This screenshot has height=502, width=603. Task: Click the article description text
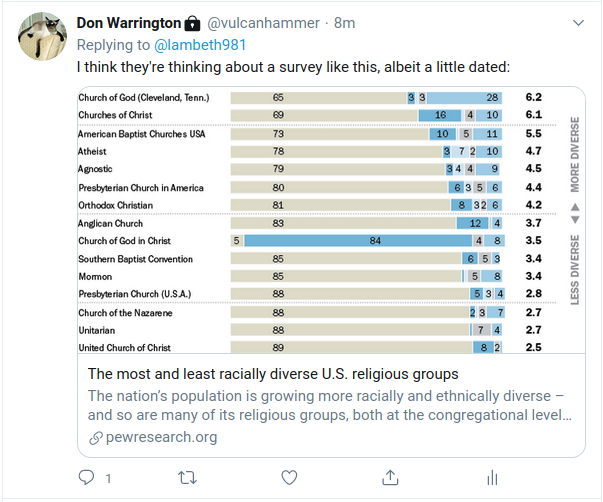pos(330,405)
